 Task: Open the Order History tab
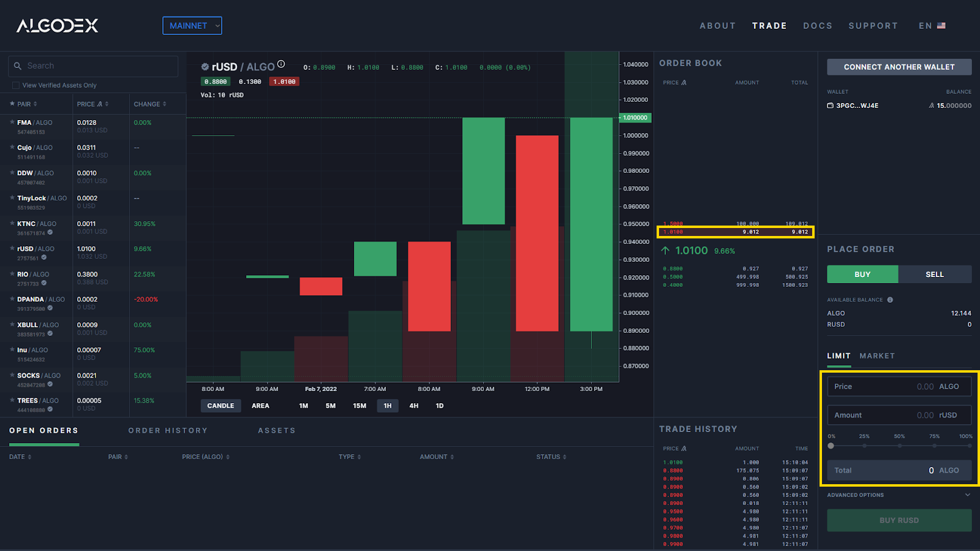pos(168,431)
